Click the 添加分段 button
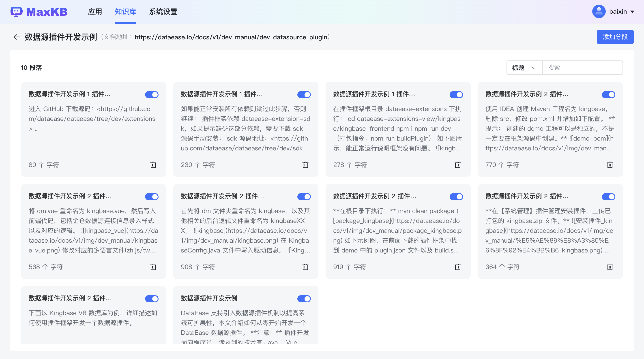The image size is (644, 359). pos(615,37)
